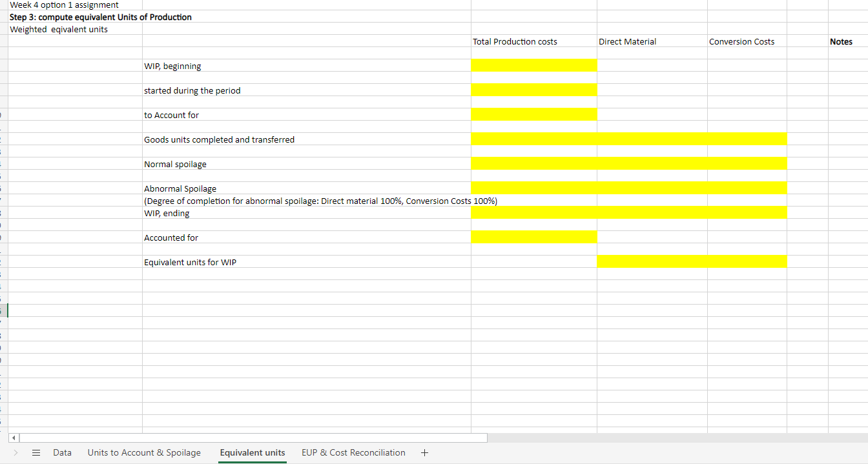Open the Units to Account & Spoilage tab

[144, 452]
